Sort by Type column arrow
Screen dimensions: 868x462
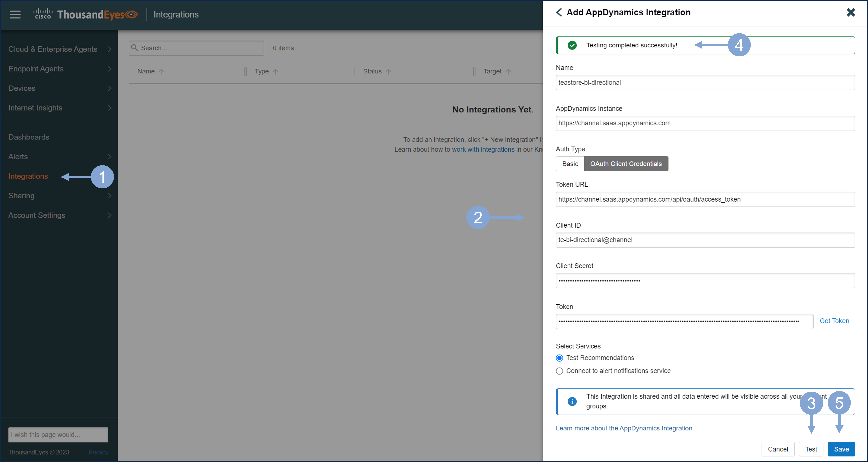click(275, 72)
